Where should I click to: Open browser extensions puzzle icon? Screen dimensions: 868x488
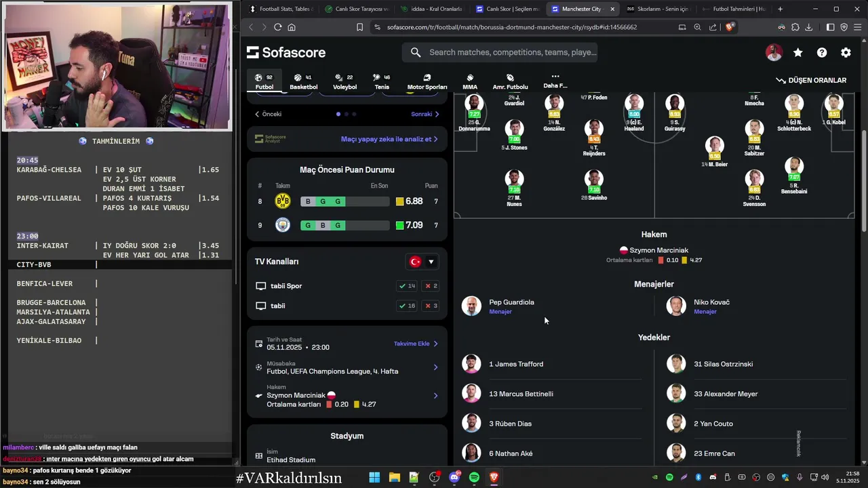(x=795, y=27)
